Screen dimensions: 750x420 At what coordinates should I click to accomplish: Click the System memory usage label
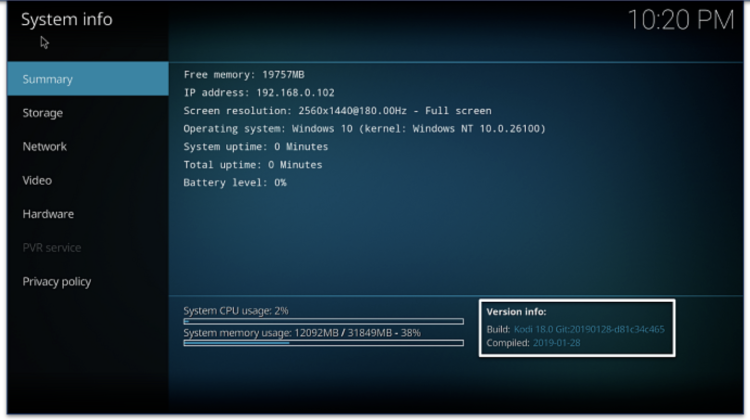point(302,332)
